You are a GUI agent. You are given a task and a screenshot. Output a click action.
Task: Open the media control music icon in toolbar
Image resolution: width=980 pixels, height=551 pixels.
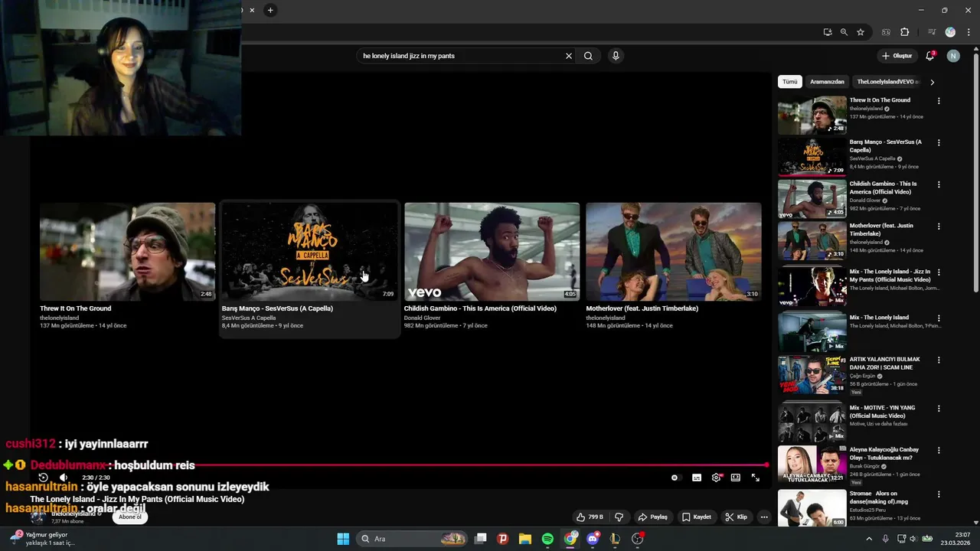[x=932, y=32]
